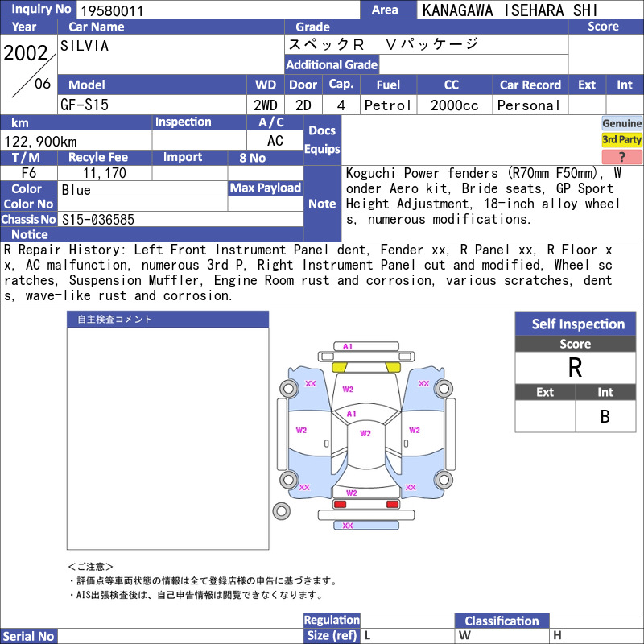Viewport: 644px width, 644px height.
Task: Click the red tail light on the diagram's left
Action: pyautogui.click(x=340, y=504)
